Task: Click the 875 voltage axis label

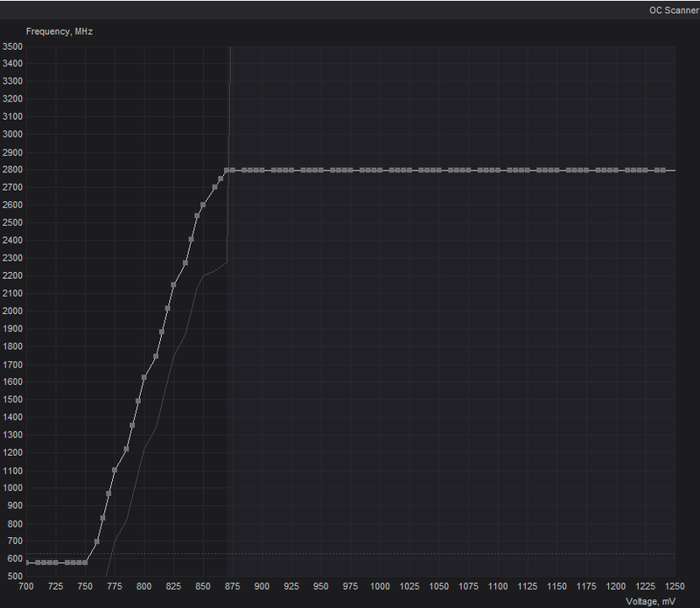Action: 233,586
